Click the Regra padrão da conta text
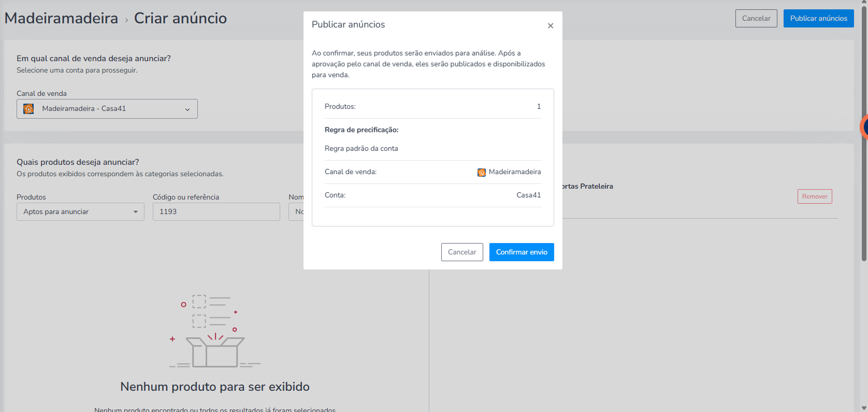The width and height of the screenshot is (868, 412). click(x=361, y=148)
